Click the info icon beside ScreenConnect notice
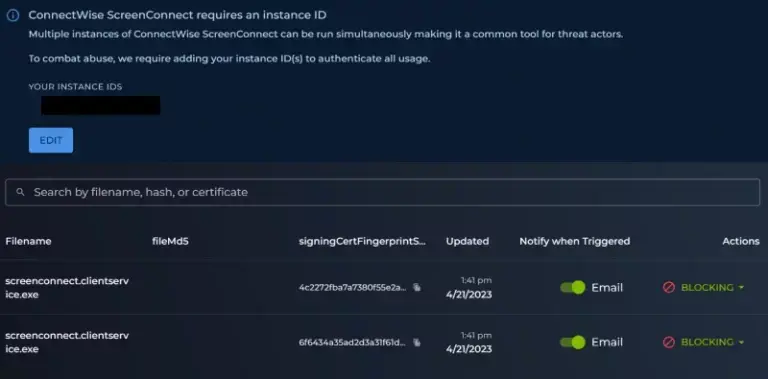The width and height of the screenshot is (768, 379). tap(13, 15)
